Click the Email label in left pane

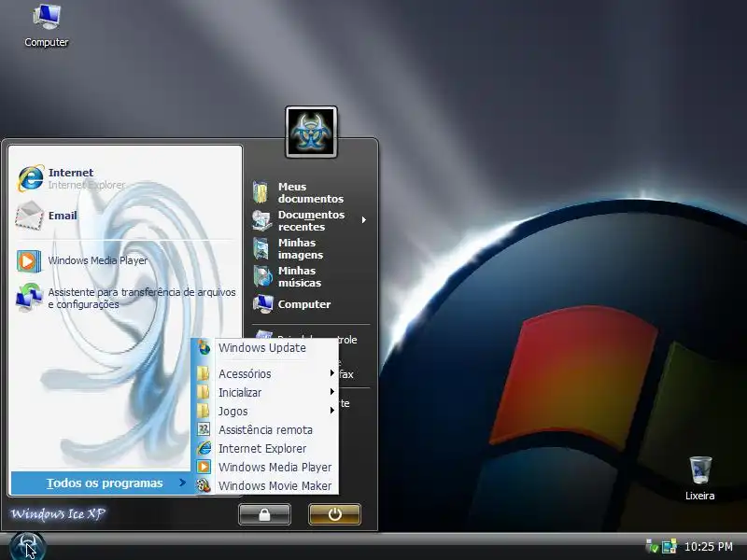point(63,216)
